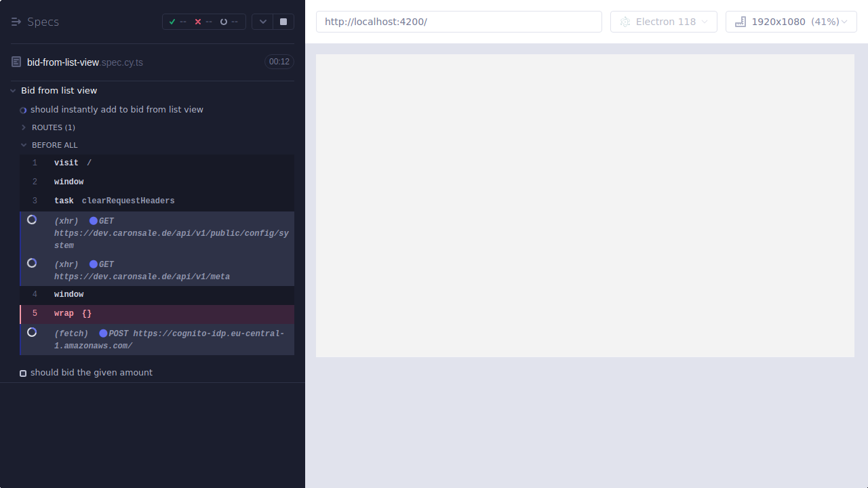Click the viewport ruler icon

(x=740, y=21)
